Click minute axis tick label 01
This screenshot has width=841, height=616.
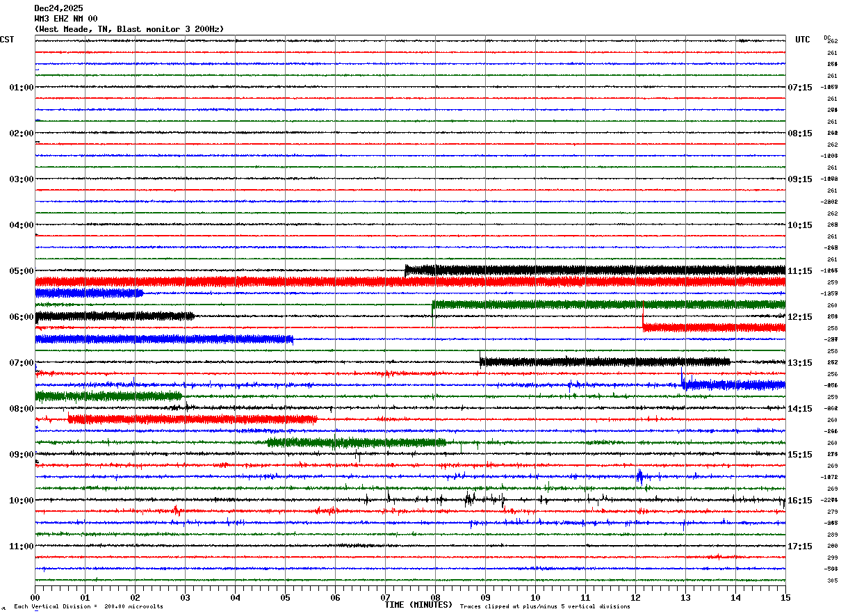click(x=85, y=597)
